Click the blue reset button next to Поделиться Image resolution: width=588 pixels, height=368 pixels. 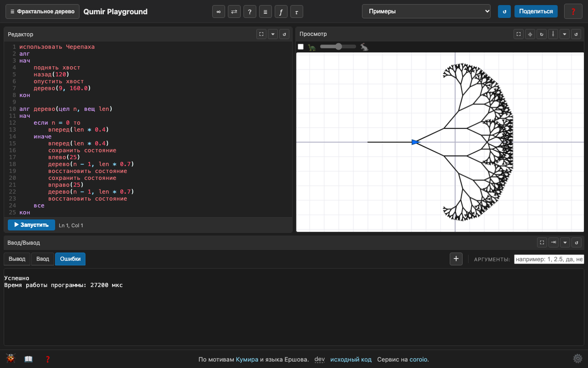(x=504, y=11)
